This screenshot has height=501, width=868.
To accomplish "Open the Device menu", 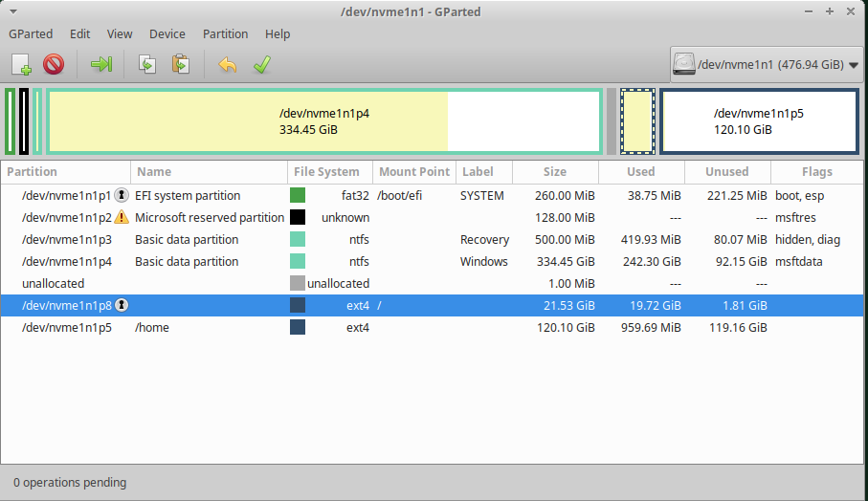I will pos(167,33).
